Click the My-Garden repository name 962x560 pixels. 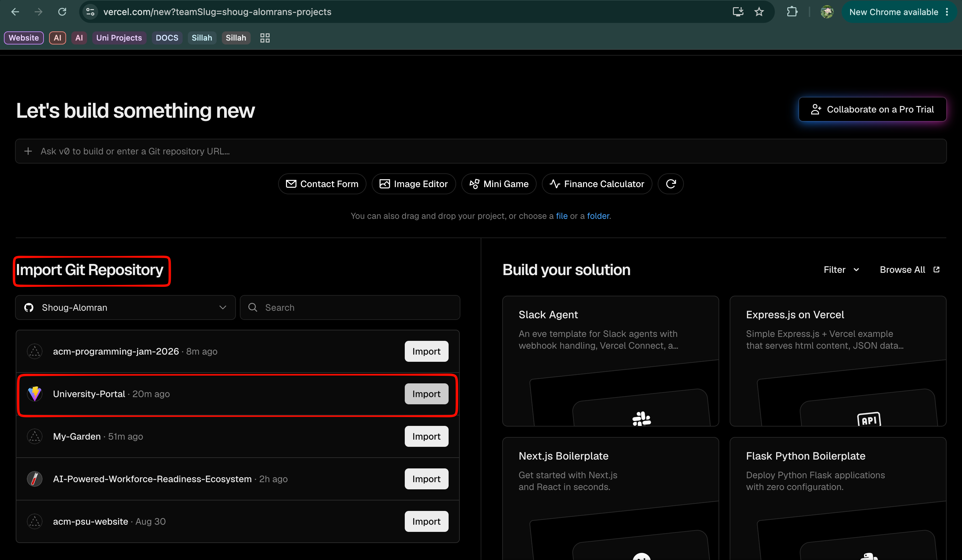click(77, 436)
